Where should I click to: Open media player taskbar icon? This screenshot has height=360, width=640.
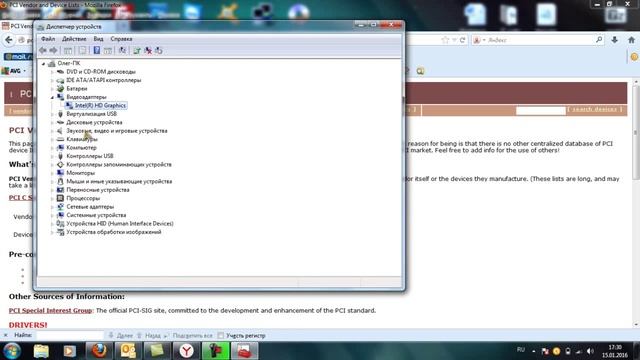70,351
